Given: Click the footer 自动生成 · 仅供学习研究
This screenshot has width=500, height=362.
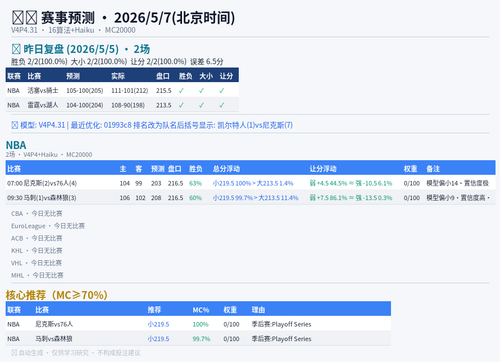Looking at the screenshot, I should click(x=76, y=353).
